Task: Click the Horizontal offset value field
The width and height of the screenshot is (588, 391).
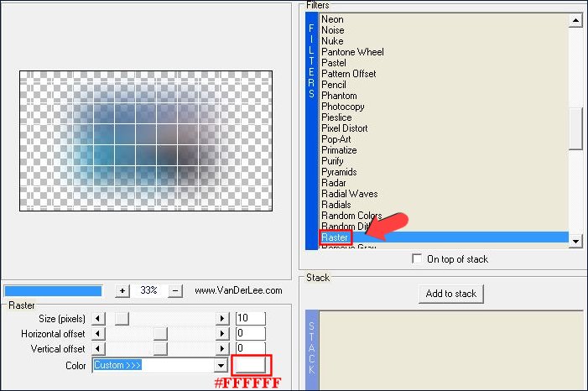Action: 250,334
